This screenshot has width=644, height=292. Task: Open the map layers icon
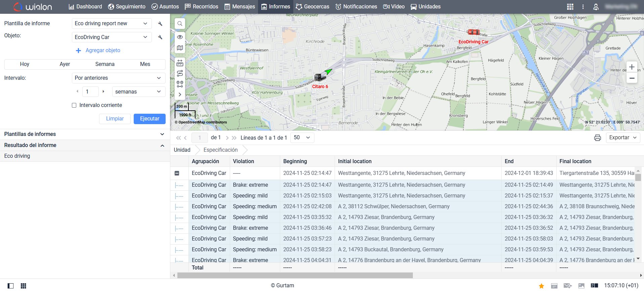coord(180,48)
